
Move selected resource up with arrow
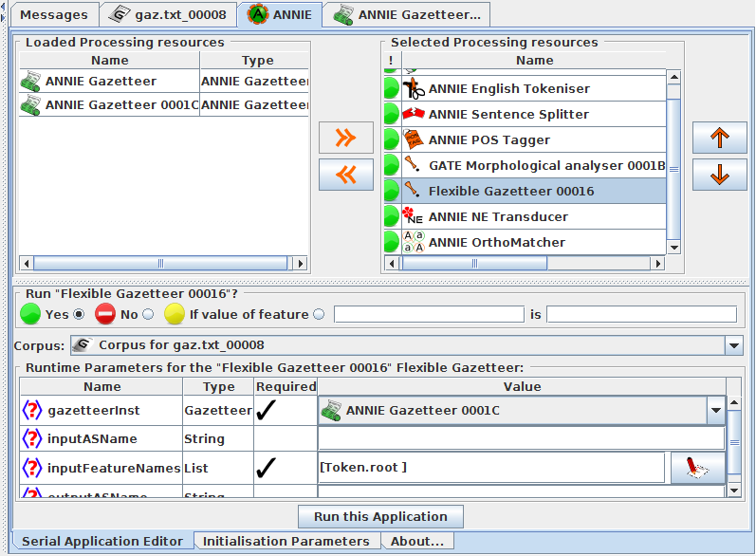coord(720,138)
